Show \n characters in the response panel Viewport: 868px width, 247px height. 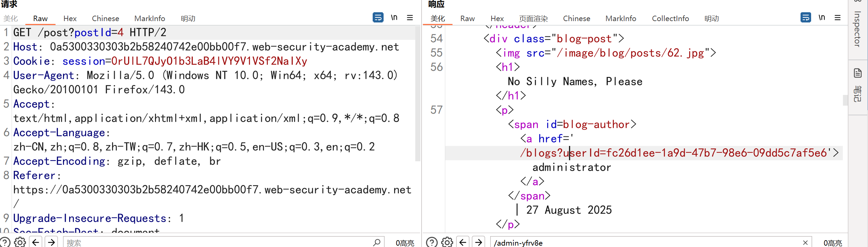[822, 17]
